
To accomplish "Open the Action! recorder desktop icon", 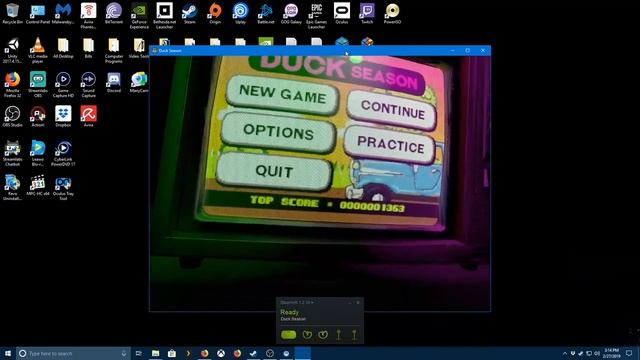I will 38,117.
